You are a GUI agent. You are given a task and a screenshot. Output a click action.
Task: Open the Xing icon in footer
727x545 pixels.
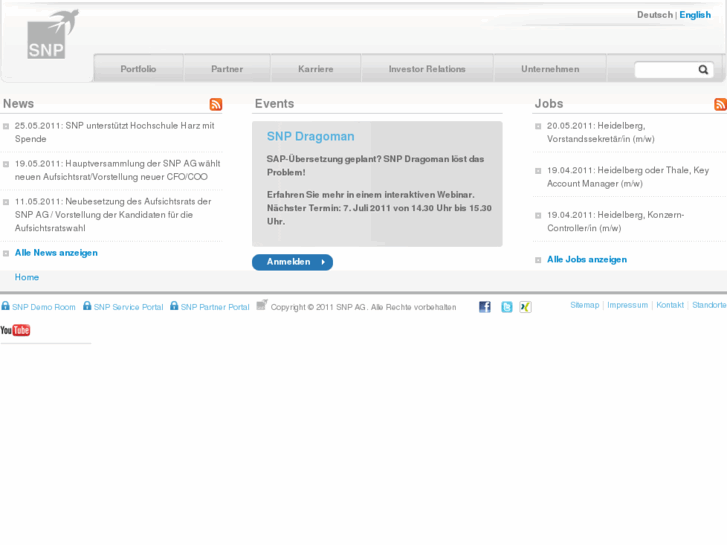coord(525,307)
